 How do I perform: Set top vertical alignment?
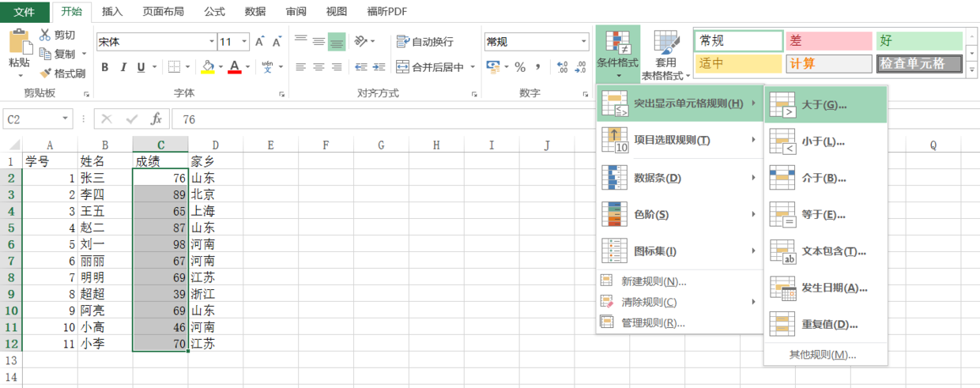(x=301, y=41)
